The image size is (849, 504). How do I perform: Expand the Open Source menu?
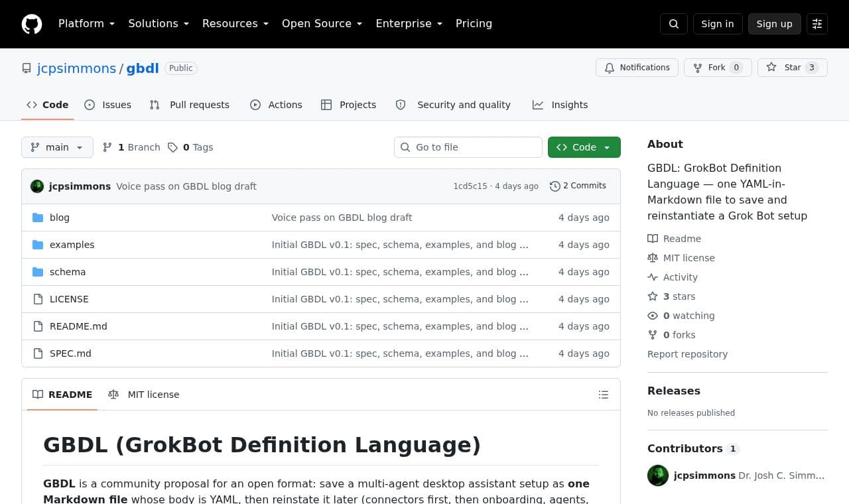pos(322,24)
